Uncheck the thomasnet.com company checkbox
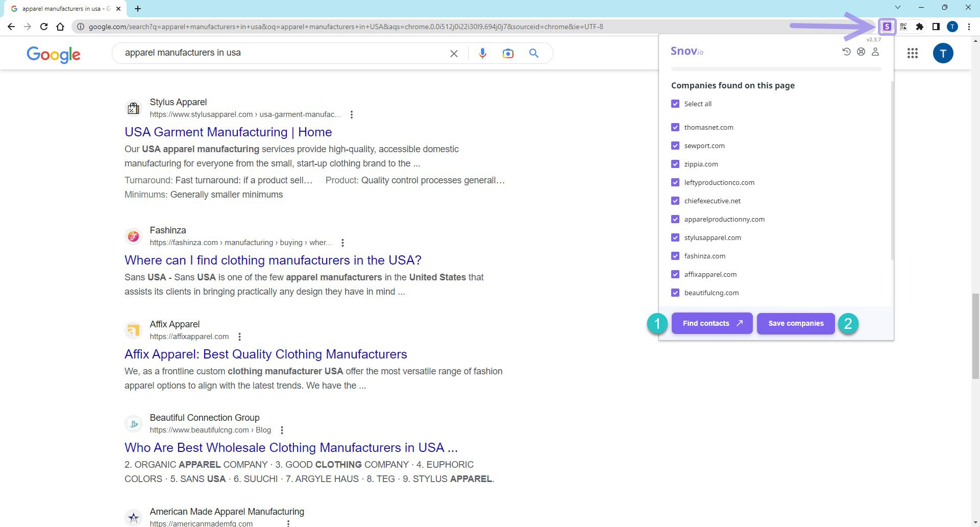Image resolution: width=980 pixels, height=527 pixels. point(675,127)
